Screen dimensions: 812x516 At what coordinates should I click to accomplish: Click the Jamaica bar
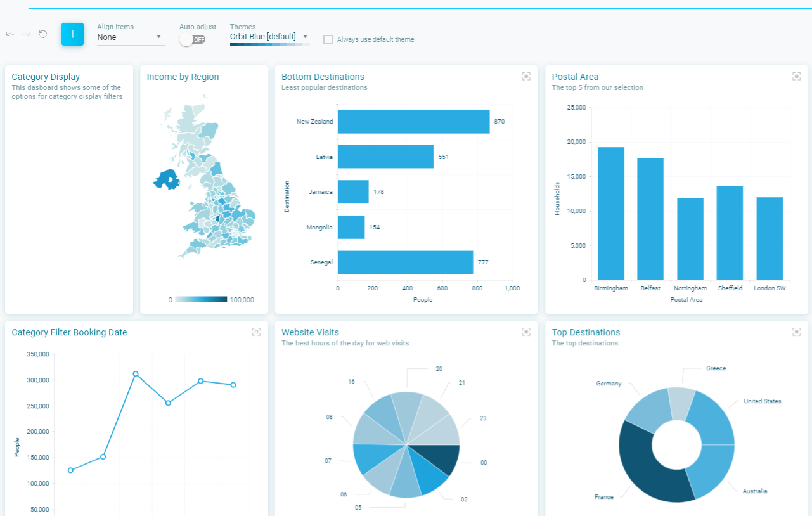click(353, 191)
